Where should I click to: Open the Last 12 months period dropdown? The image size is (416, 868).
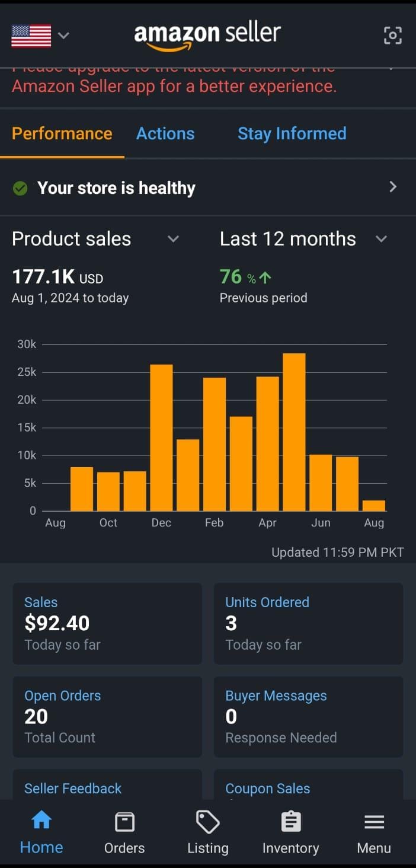point(382,239)
